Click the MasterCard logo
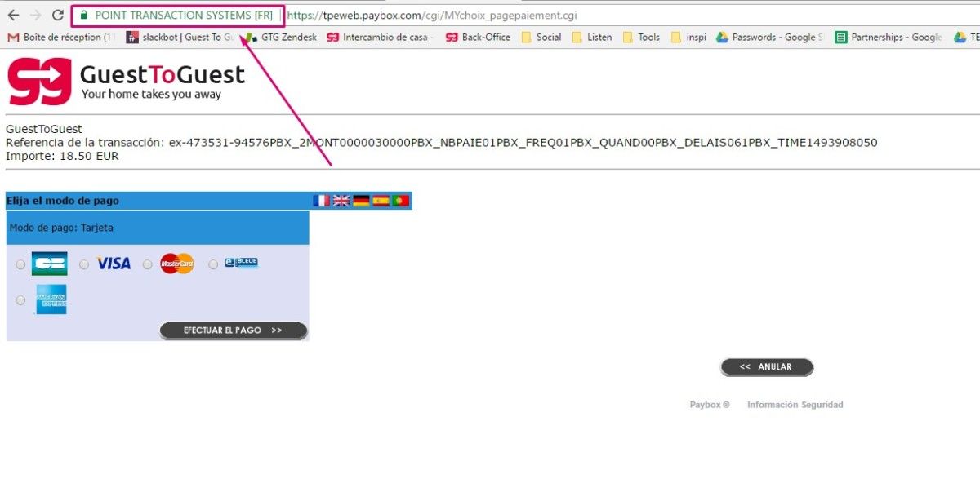The image size is (980, 479). [x=177, y=264]
